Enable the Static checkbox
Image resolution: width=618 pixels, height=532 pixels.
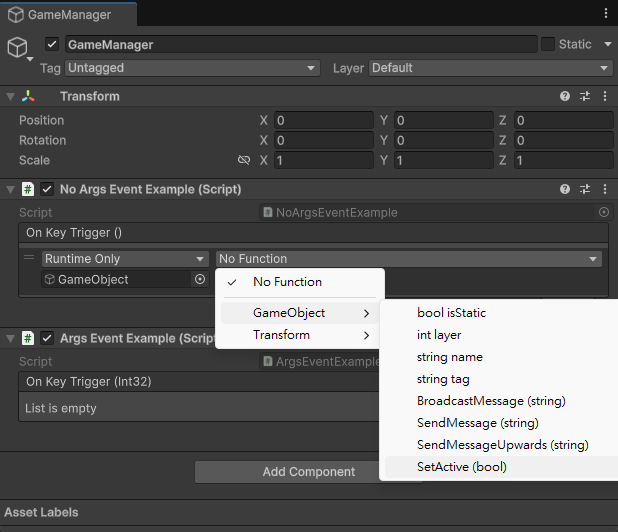click(548, 44)
